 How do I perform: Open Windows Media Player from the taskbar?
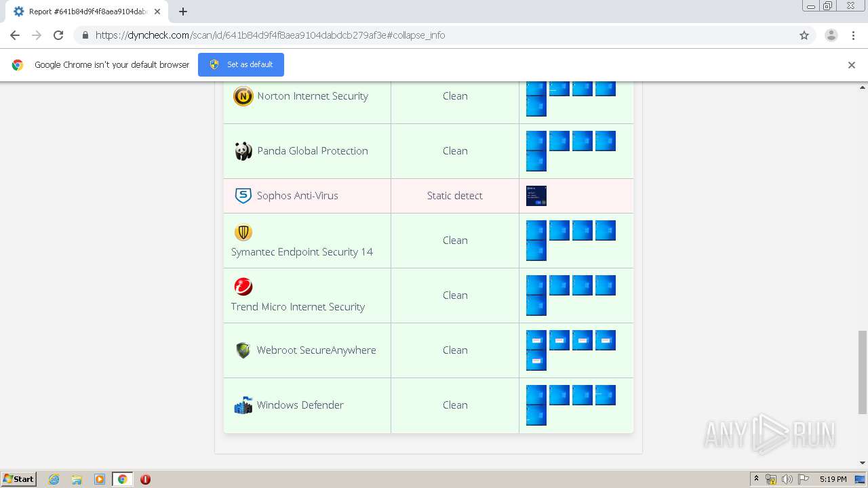click(x=100, y=479)
